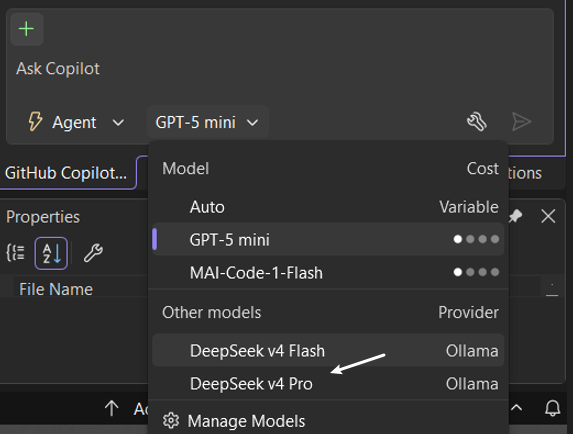Viewport: 573px width, 434px height.
Task: Click the Manage Models gear icon
Action: [171, 421]
